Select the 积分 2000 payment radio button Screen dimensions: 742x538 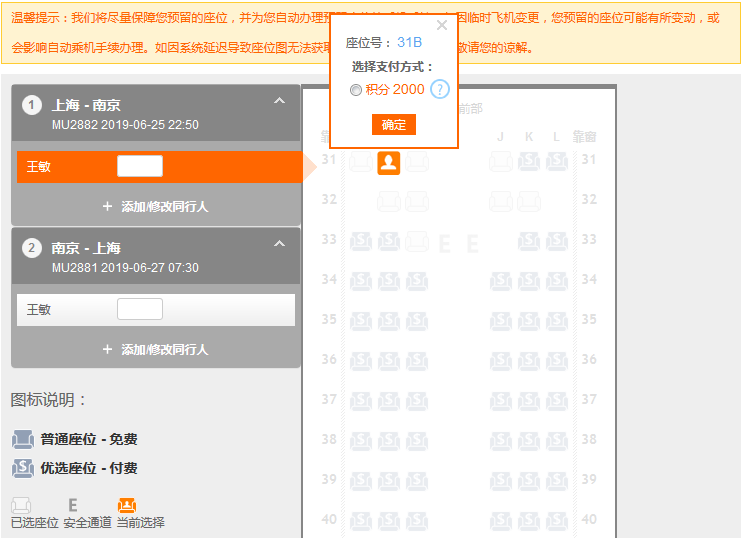pos(356,90)
